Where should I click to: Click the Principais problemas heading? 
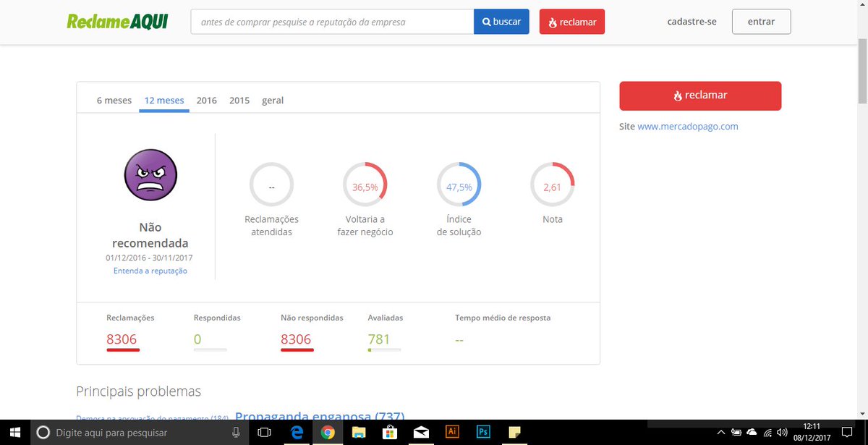pos(138,391)
